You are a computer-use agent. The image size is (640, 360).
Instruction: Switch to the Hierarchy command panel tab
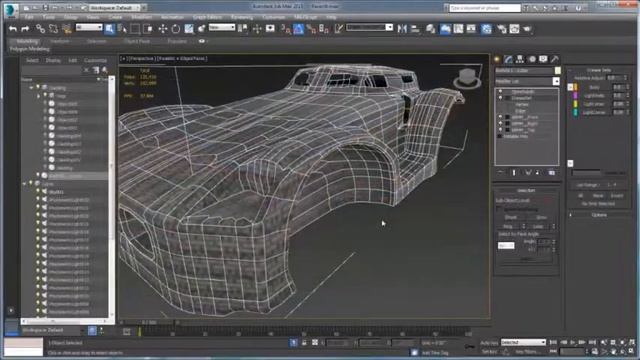pyautogui.click(x=520, y=59)
